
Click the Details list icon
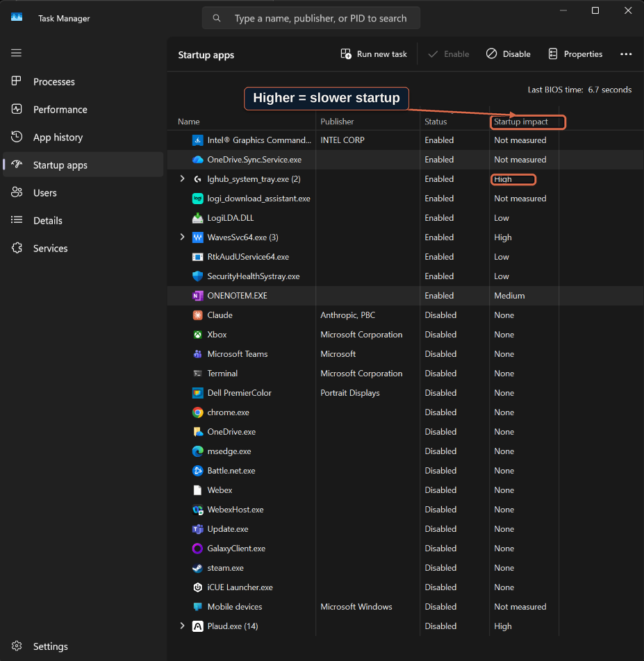tap(17, 219)
